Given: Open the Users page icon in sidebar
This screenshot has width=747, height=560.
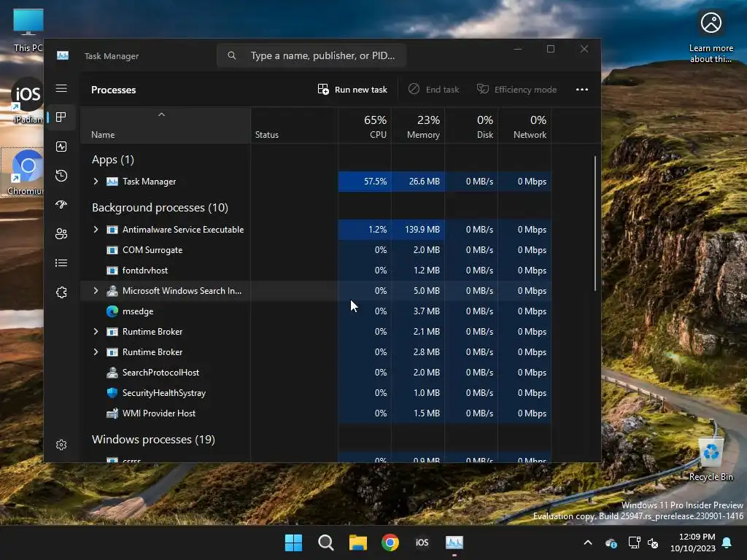Looking at the screenshot, I should [x=61, y=234].
